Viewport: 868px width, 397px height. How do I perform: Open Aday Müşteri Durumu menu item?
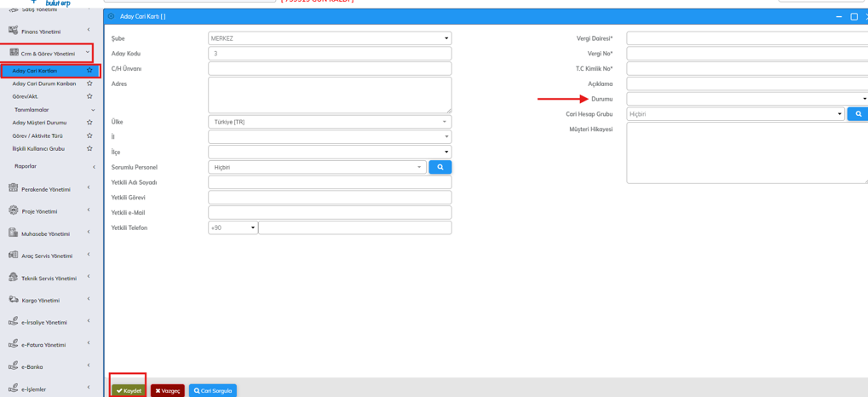tap(39, 123)
